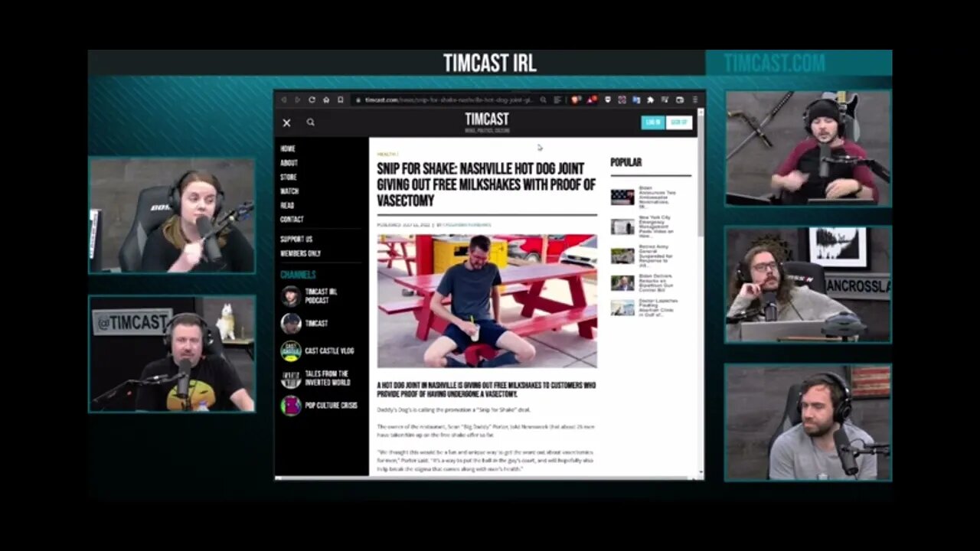This screenshot has height=551, width=980.
Task: Close the Timcast site side menu (X)
Action: [x=286, y=122]
